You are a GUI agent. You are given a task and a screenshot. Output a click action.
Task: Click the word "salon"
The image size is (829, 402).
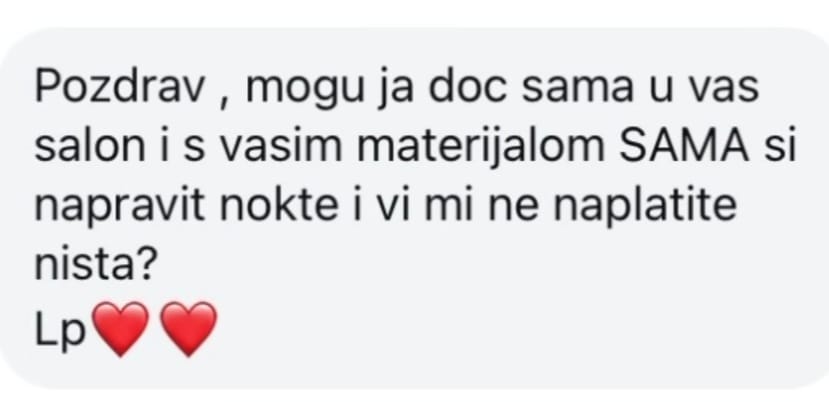point(90,146)
